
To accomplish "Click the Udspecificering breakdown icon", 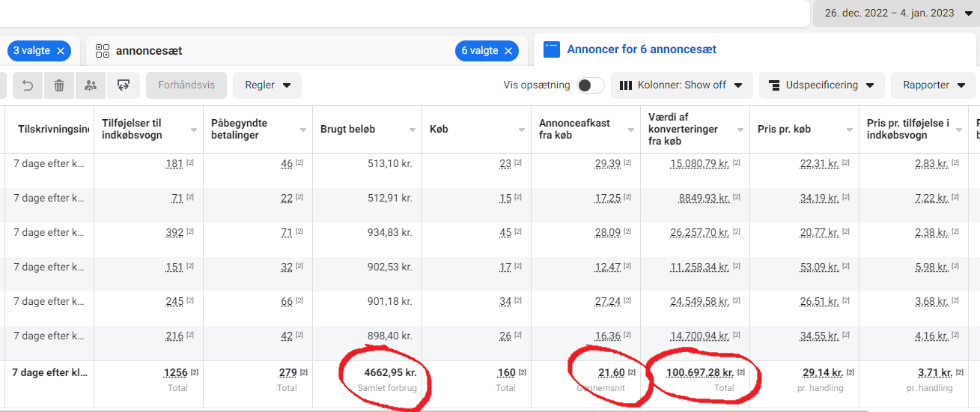I will pos(774,85).
